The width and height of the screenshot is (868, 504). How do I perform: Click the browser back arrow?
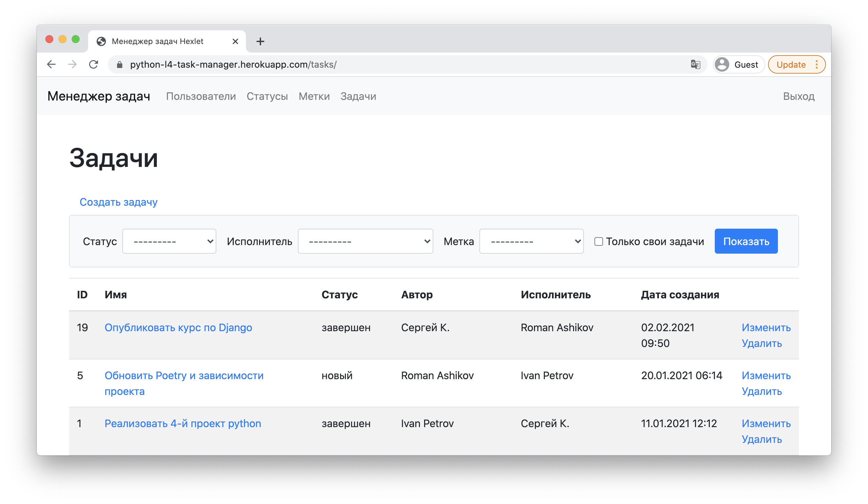click(x=51, y=64)
